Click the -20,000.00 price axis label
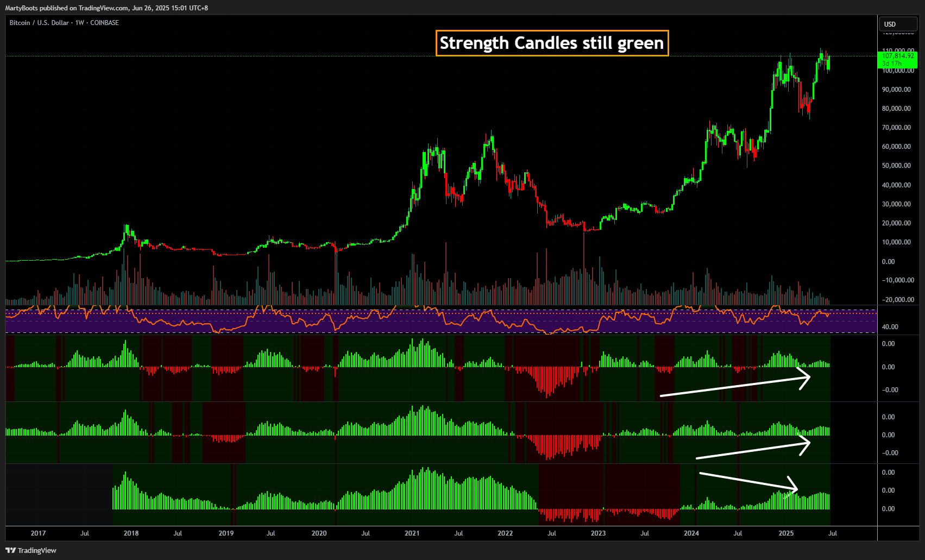Screen dimensions: 925x560 [898, 300]
